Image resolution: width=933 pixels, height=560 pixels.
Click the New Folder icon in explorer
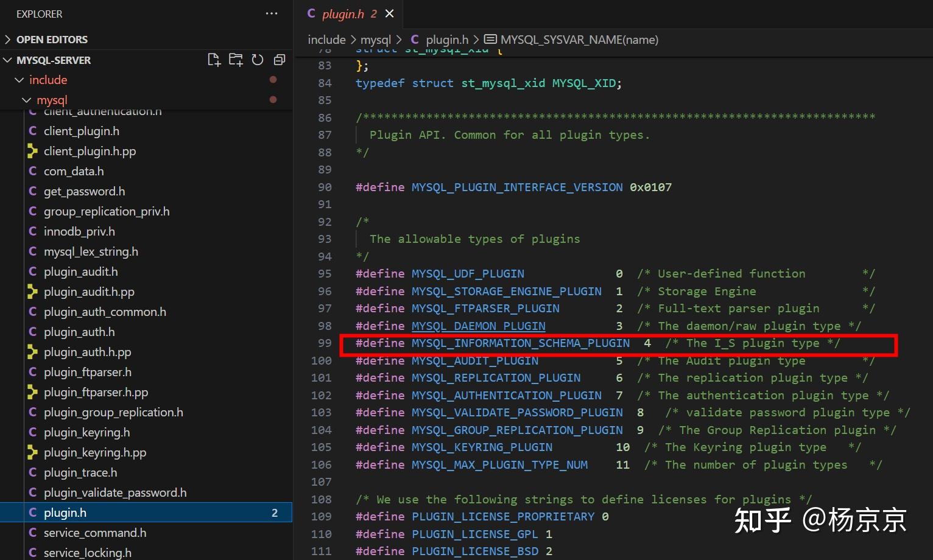coord(236,60)
